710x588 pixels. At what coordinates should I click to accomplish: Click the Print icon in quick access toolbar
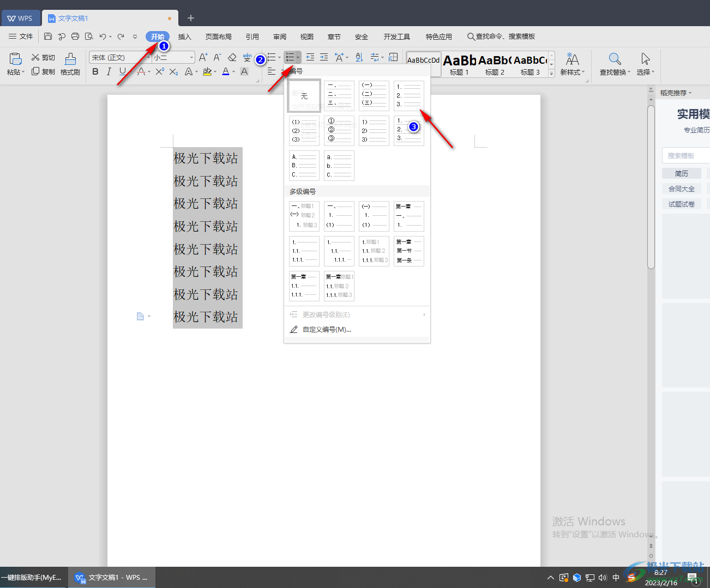point(75,37)
